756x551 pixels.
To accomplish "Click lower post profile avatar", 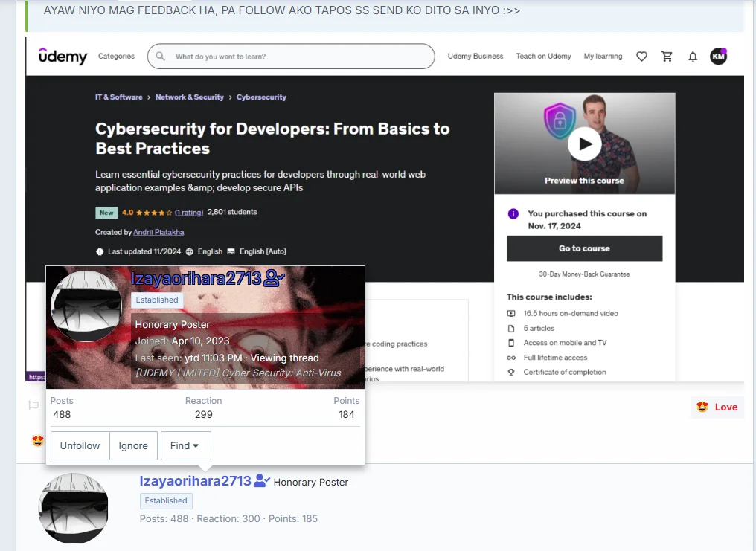I will pos(73,508).
